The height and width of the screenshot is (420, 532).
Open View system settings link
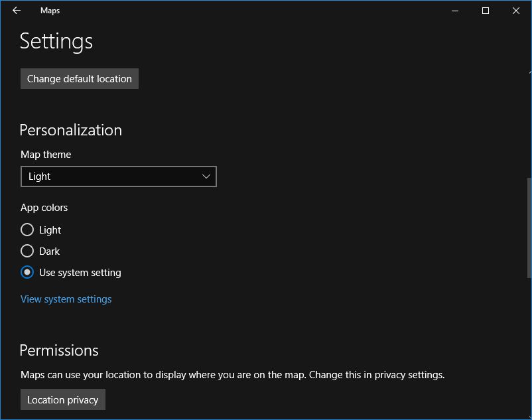(66, 299)
